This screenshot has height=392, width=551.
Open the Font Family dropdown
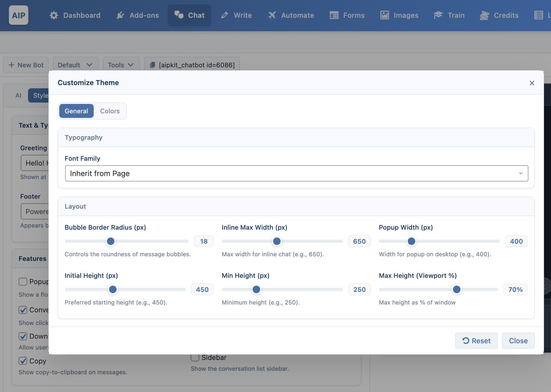[x=297, y=173]
